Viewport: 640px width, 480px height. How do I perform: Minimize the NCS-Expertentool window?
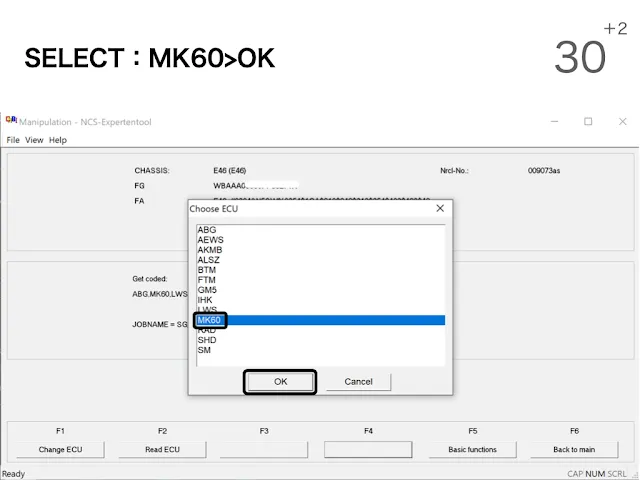click(554, 121)
